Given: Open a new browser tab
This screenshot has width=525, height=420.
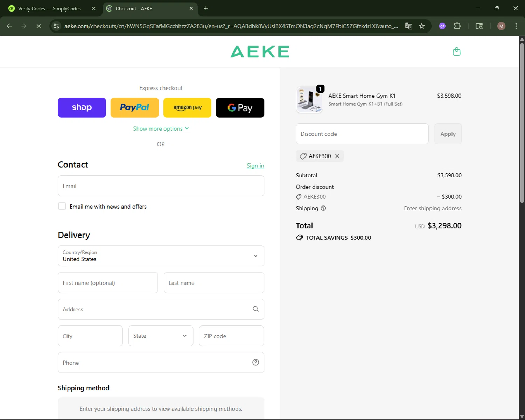Looking at the screenshot, I should tap(206, 8).
